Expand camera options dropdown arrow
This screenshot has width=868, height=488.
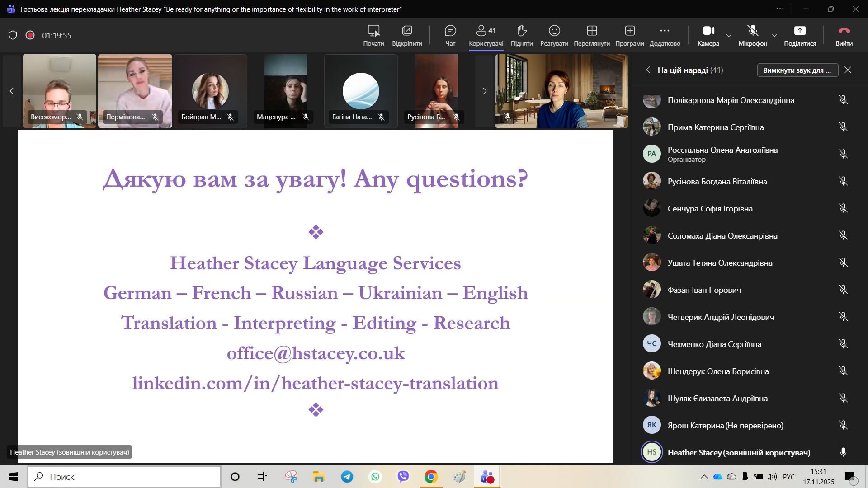coord(729,35)
